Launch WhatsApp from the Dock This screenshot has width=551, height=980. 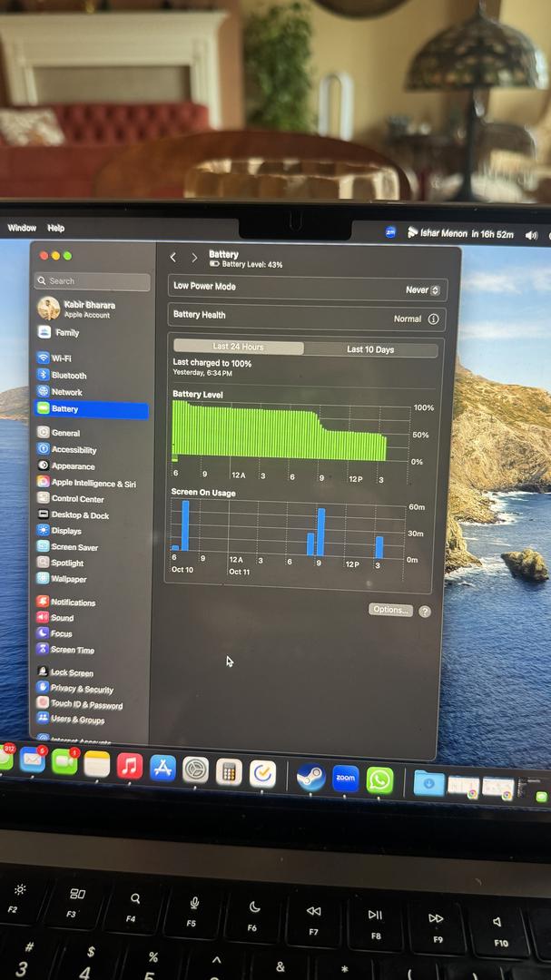[379, 780]
